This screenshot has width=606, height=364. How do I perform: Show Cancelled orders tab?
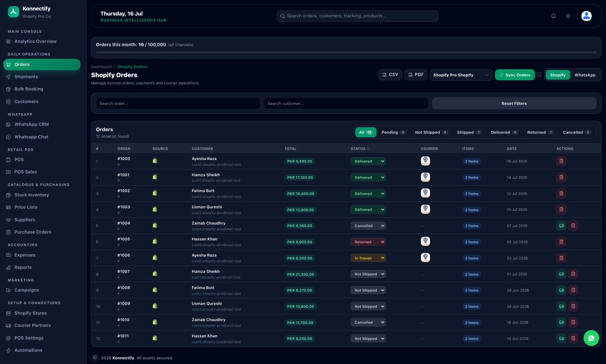[x=577, y=132]
